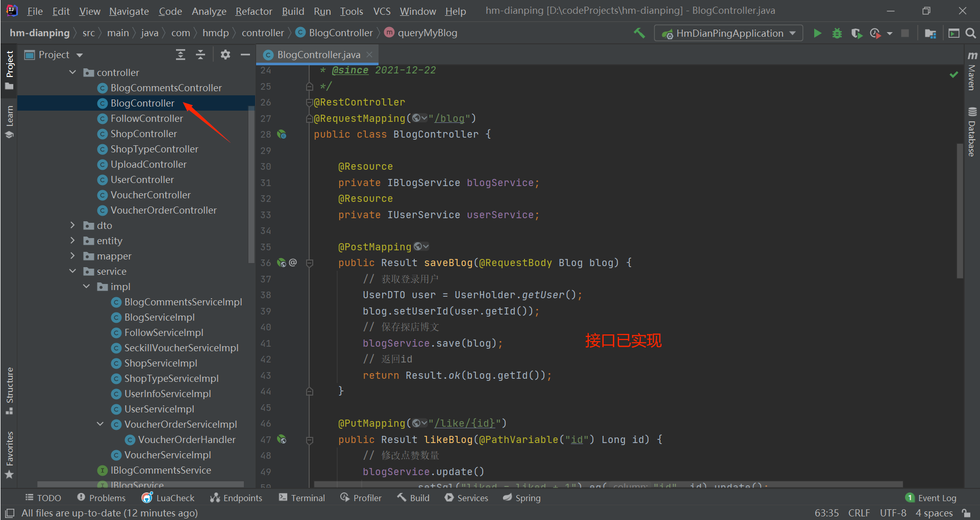The image size is (980, 520).
Task: Open the Maven tool window
Action: (972, 70)
